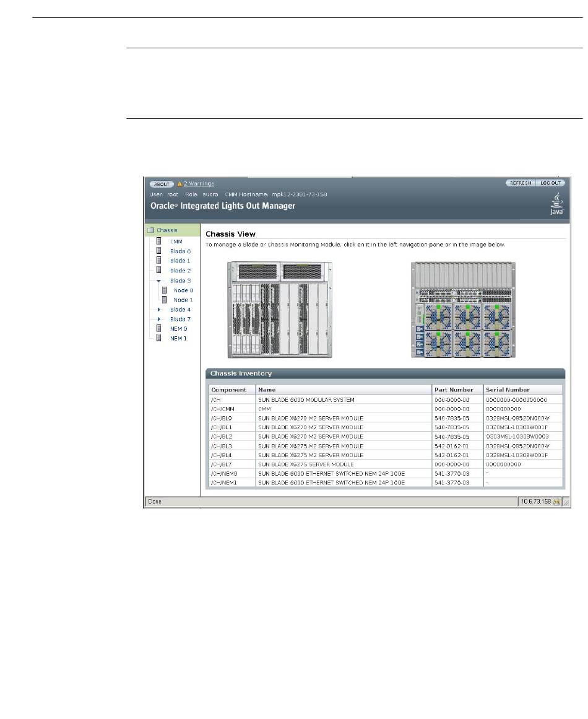Click the Name column header

(x=344, y=390)
